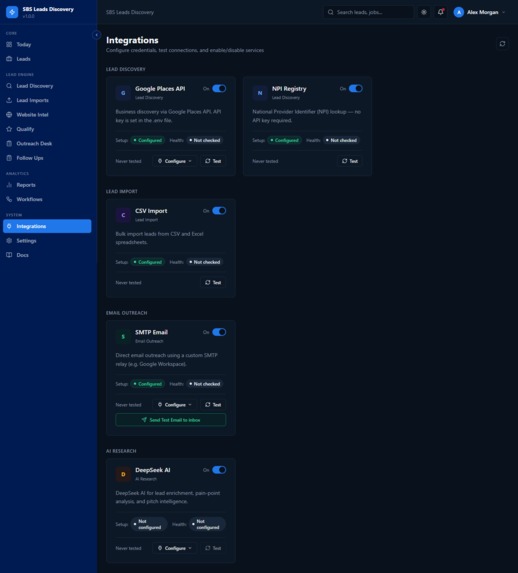Click the Reports chart icon
Screen dimensions: 518x573
click(9, 185)
